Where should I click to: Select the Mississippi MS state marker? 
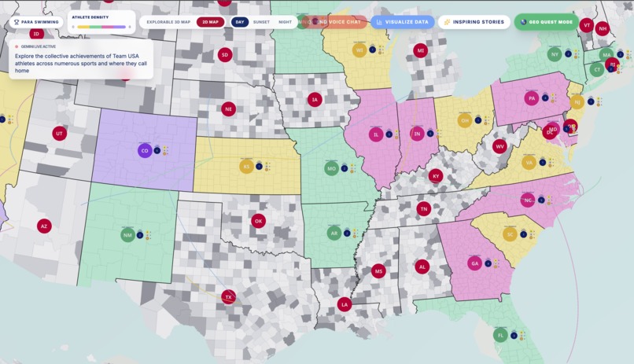[378, 271]
